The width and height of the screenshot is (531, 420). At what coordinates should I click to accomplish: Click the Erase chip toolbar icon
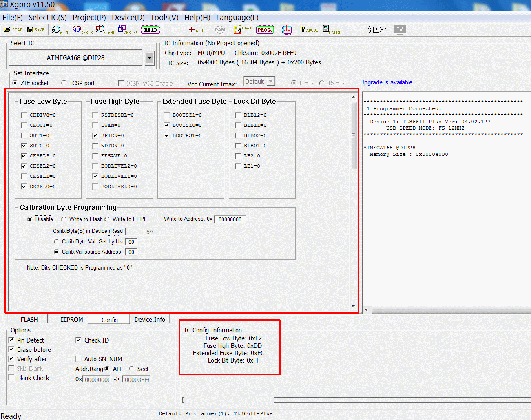[242, 29]
